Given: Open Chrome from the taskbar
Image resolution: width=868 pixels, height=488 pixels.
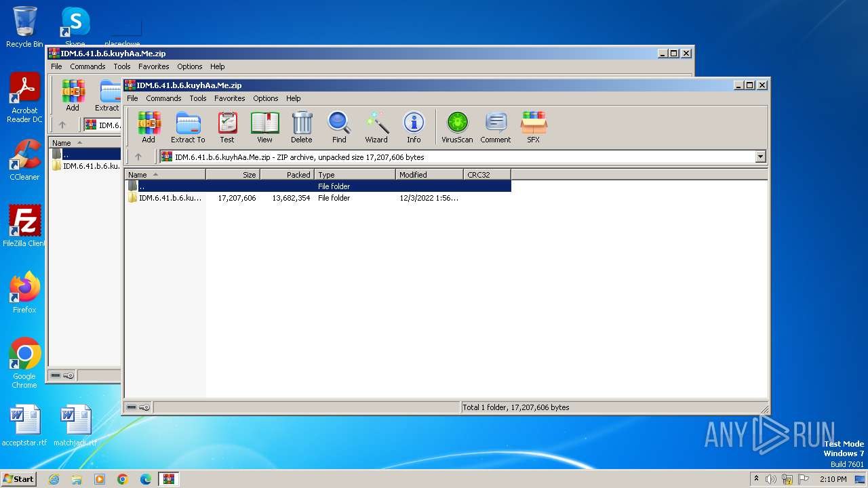Looking at the screenshot, I should pyautogui.click(x=123, y=479).
